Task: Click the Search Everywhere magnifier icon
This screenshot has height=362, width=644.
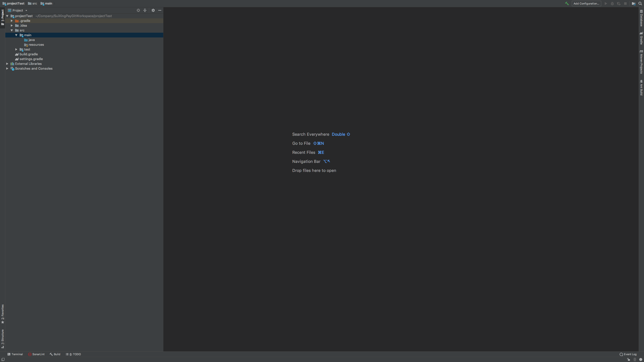Action: click(x=640, y=4)
